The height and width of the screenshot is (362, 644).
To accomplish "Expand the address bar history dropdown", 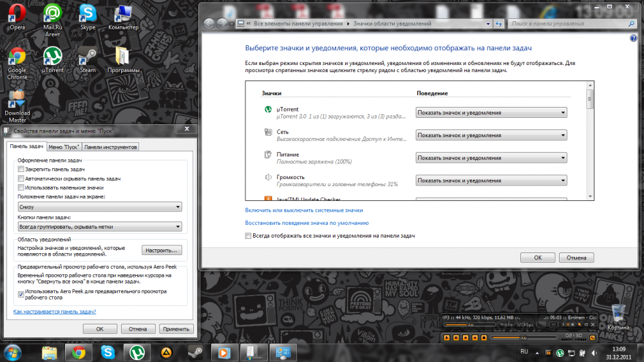I will (x=488, y=24).
